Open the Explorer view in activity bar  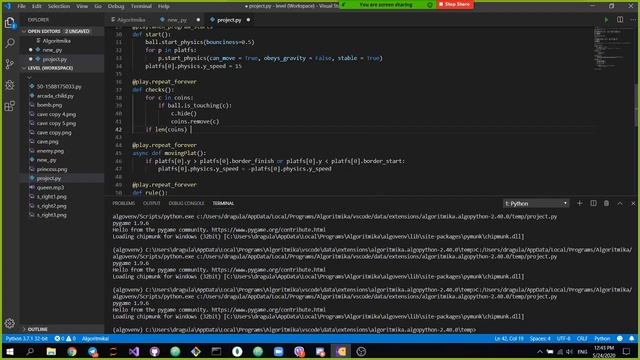pos(10,23)
